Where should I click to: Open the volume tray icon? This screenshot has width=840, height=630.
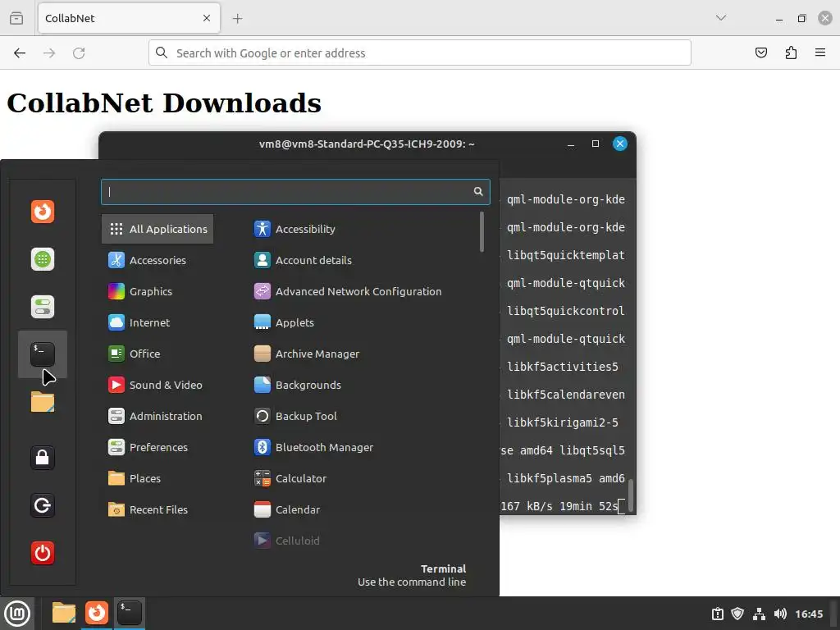click(x=781, y=614)
